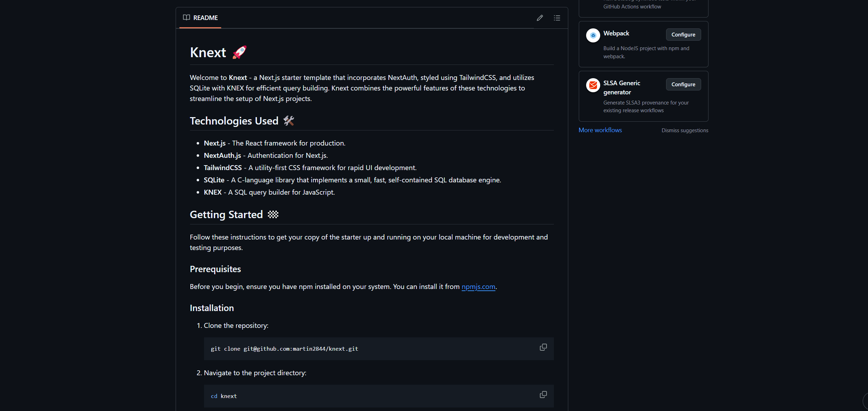Click the README book icon
Viewport: 868px width, 411px height.
pyautogui.click(x=187, y=18)
